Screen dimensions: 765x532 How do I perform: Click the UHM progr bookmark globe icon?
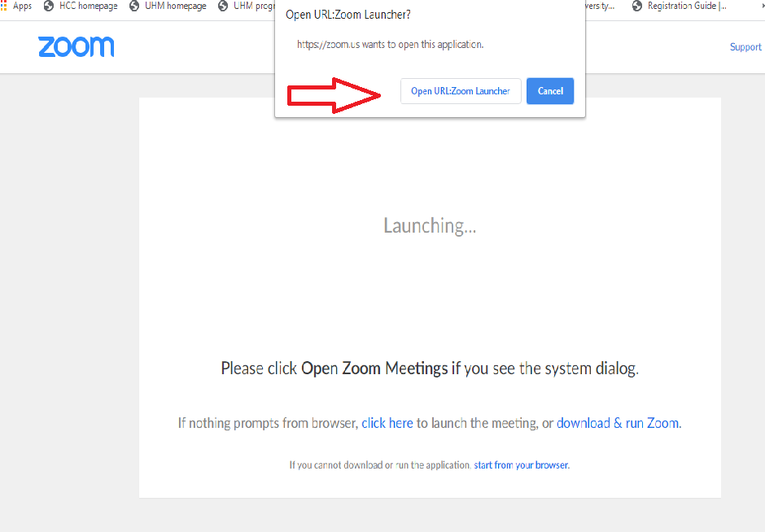point(223,6)
